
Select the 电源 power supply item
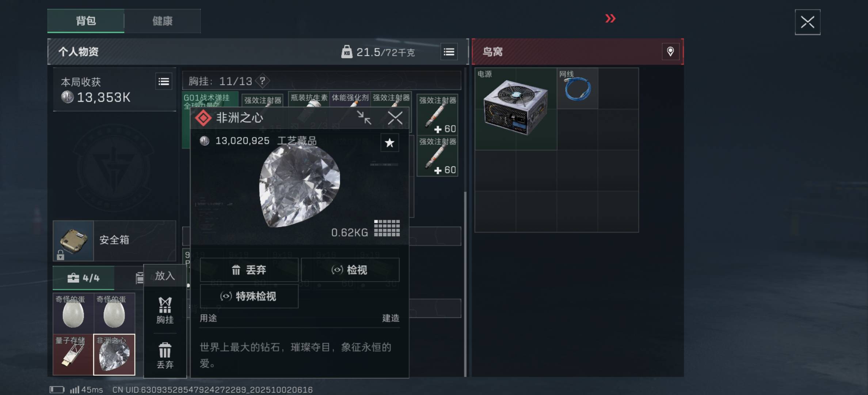pos(516,109)
